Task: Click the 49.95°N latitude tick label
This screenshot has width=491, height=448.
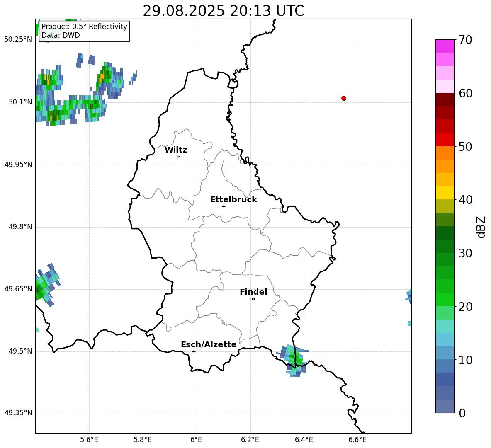Action: click(x=18, y=164)
